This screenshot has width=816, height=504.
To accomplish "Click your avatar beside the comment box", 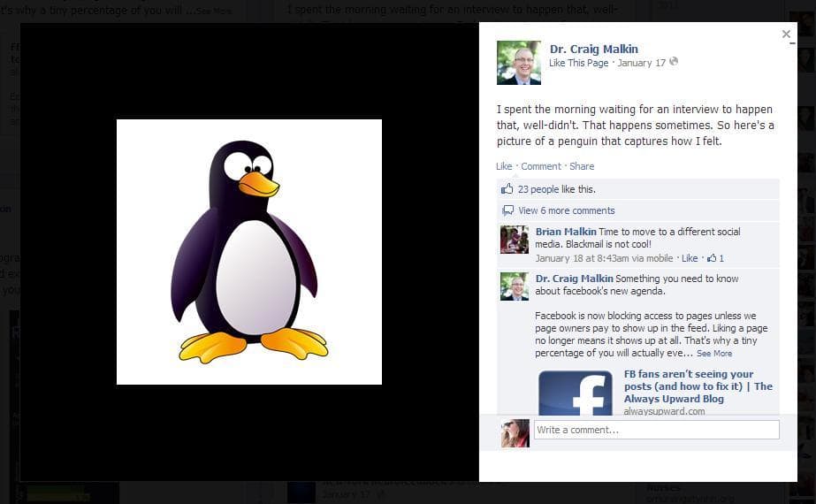I will [515, 432].
